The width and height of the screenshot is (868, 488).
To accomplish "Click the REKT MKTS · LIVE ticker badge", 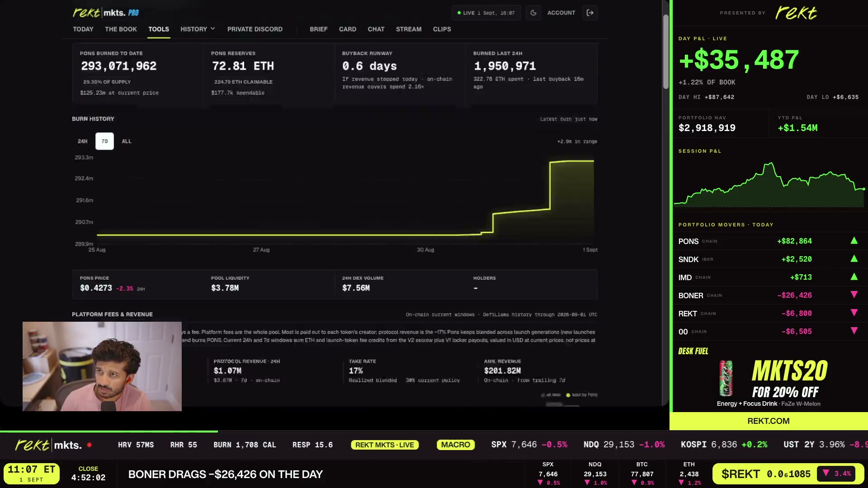I will (385, 445).
